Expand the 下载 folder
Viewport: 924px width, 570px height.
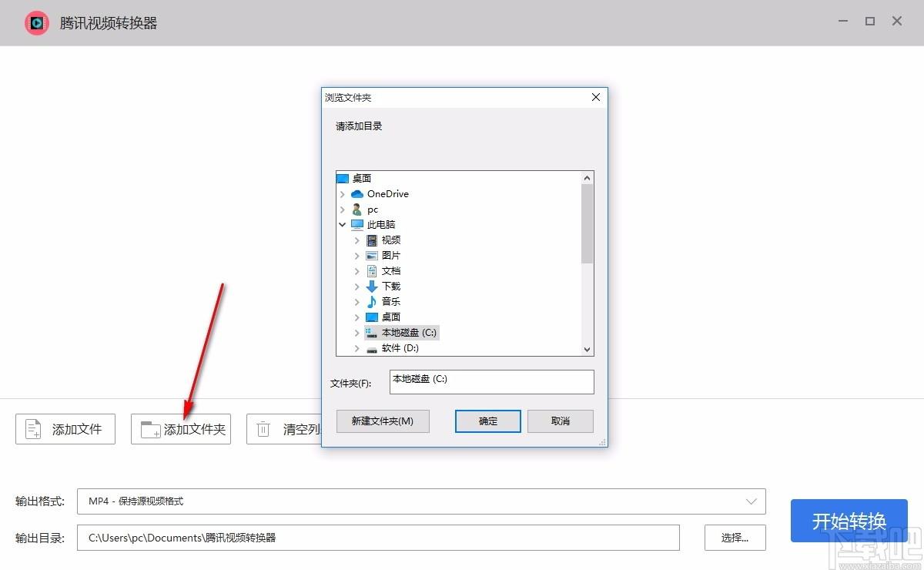(357, 287)
